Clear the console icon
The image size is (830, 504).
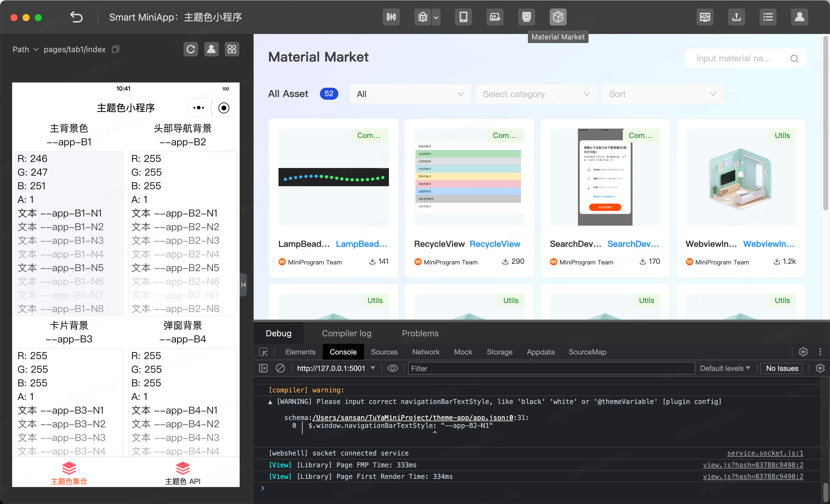pos(280,368)
